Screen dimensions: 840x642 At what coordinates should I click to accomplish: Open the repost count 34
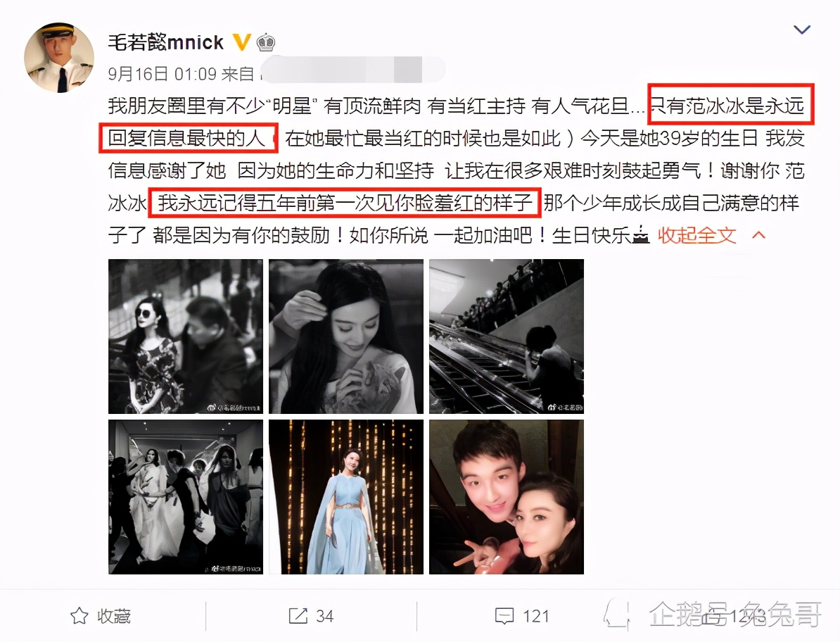(324, 616)
